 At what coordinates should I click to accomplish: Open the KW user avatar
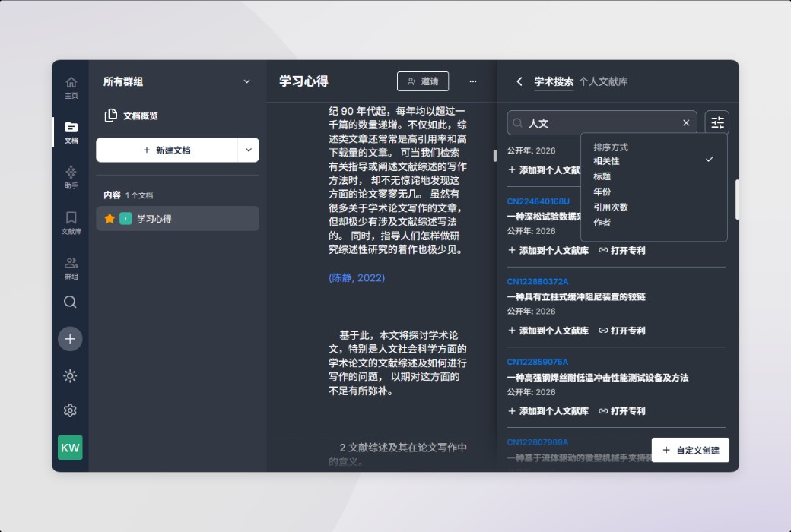(70, 448)
